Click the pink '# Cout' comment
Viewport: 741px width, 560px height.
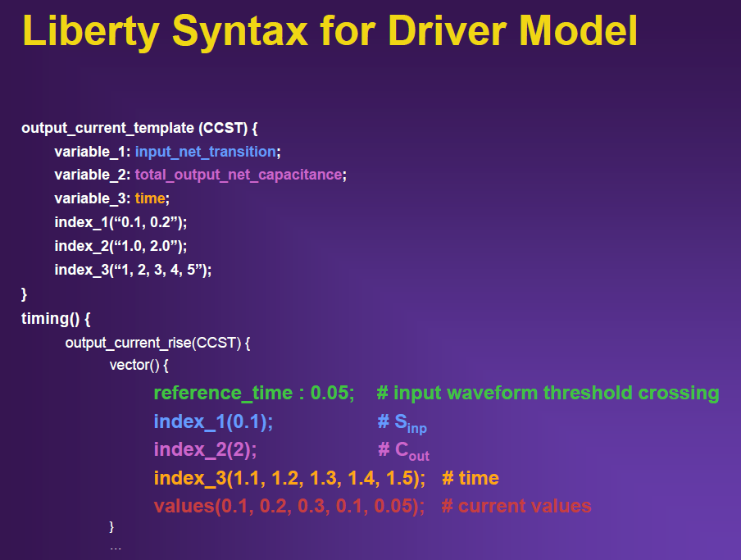403,451
